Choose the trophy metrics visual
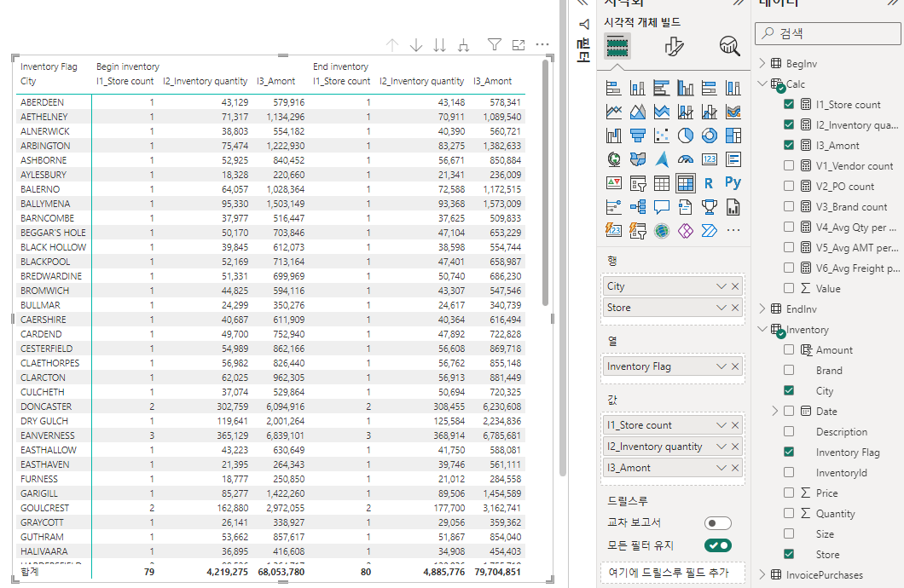 click(x=710, y=207)
